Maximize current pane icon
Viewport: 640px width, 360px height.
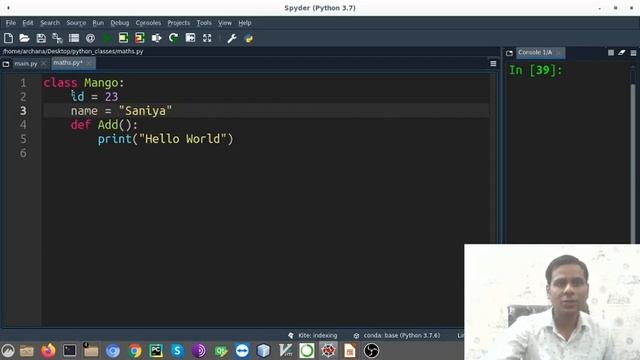tap(190, 38)
